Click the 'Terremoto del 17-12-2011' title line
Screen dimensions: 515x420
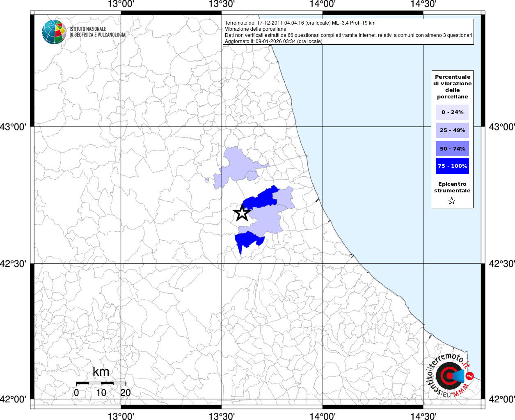[x=300, y=23]
